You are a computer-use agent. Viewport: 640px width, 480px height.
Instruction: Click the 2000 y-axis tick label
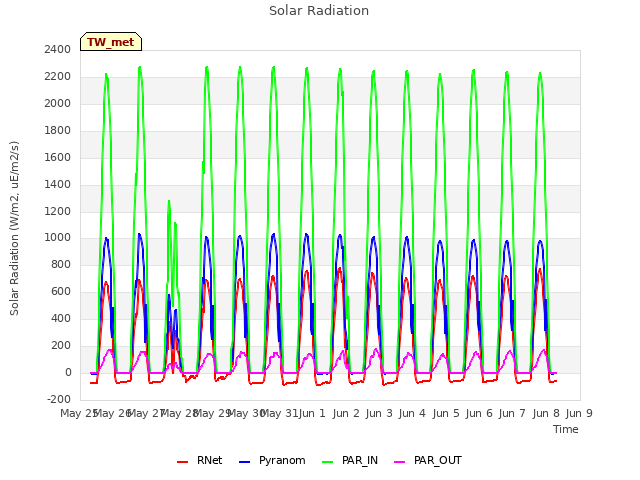(x=58, y=103)
